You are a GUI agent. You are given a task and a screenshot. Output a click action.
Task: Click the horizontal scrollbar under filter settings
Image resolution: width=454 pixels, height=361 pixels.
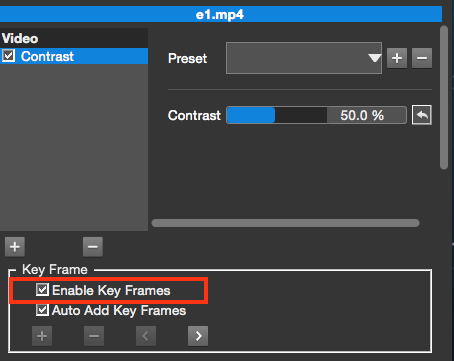(x=285, y=223)
